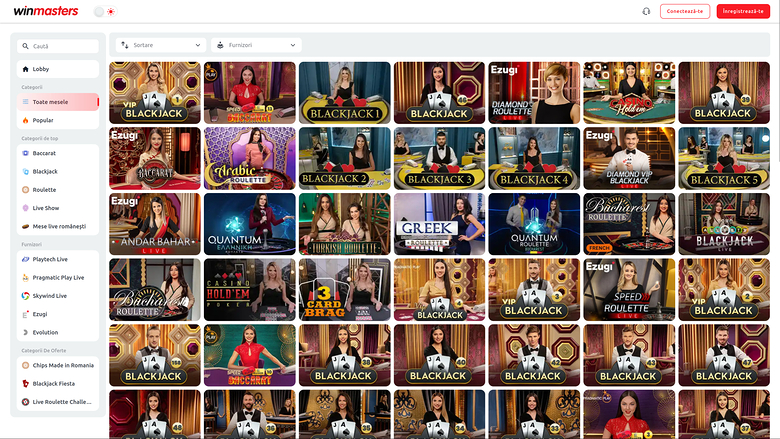This screenshot has width=780, height=439.
Task: Click the search magnifier icon
Action: (x=25, y=46)
